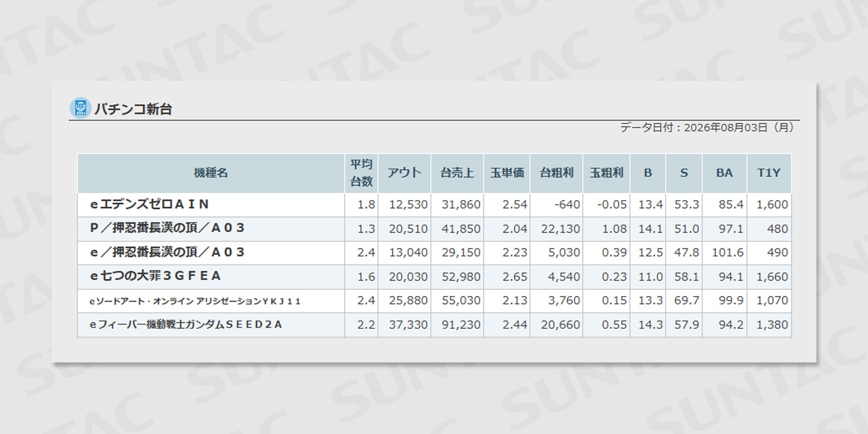Click the アウト value 37,330

pyautogui.click(x=408, y=325)
